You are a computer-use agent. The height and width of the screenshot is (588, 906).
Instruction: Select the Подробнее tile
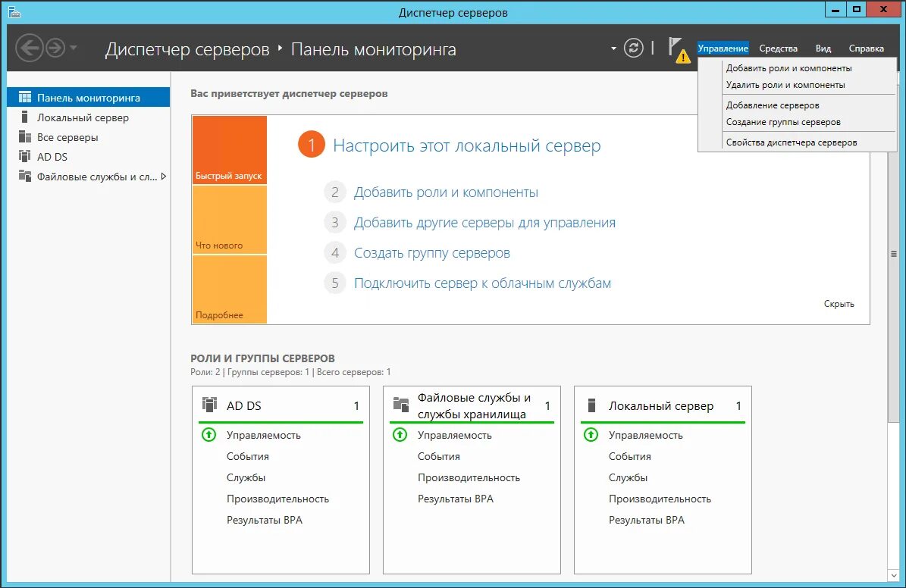(x=230, y=289)
